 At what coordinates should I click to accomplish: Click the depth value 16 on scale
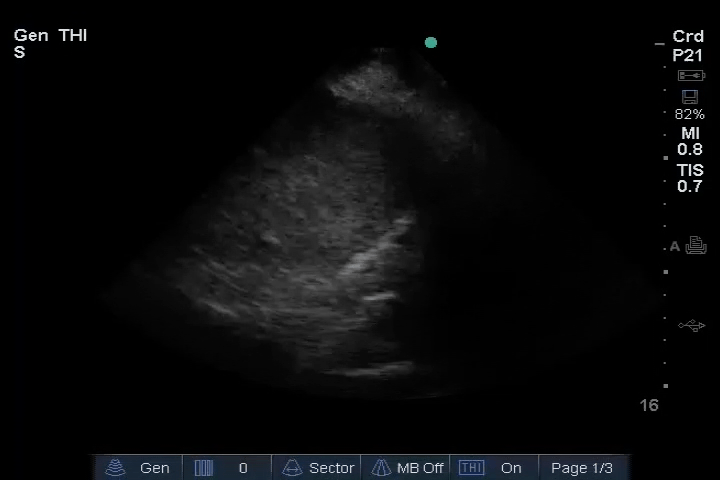point(649,405)
